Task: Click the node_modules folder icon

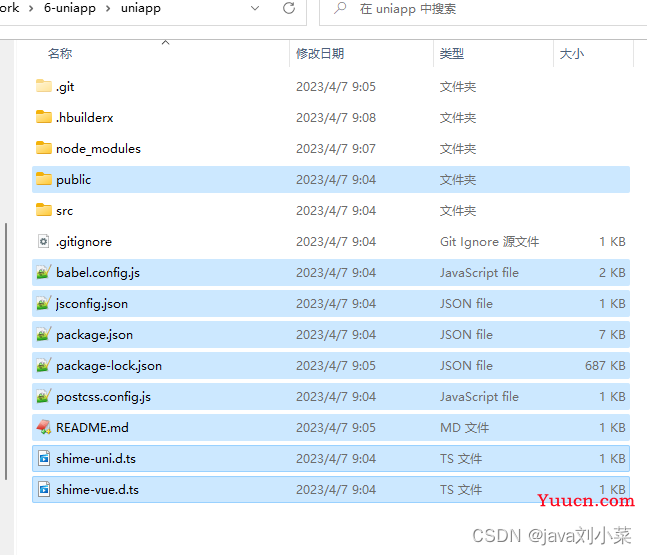Action: [44, 148]
